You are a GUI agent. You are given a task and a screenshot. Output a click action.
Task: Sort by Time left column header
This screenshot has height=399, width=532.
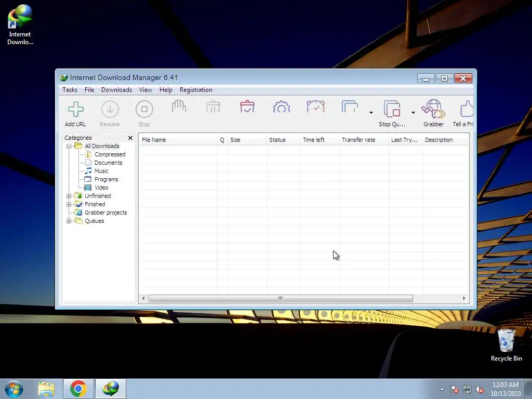(x=320, y=140)
